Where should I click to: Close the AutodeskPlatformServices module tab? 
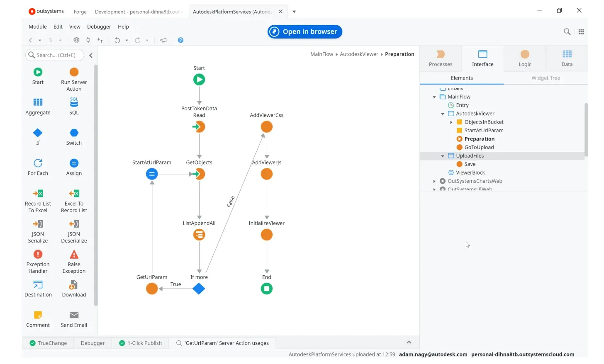[x=281, y=12]
